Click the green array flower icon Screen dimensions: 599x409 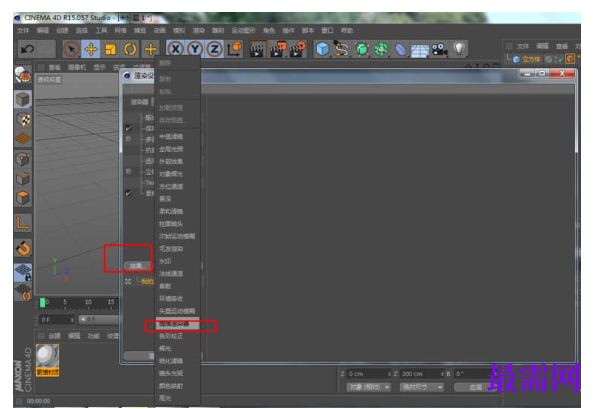point(381,49)
